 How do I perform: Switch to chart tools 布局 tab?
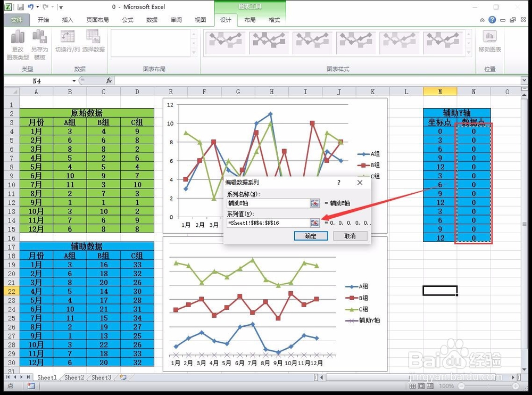coord(250,20)
